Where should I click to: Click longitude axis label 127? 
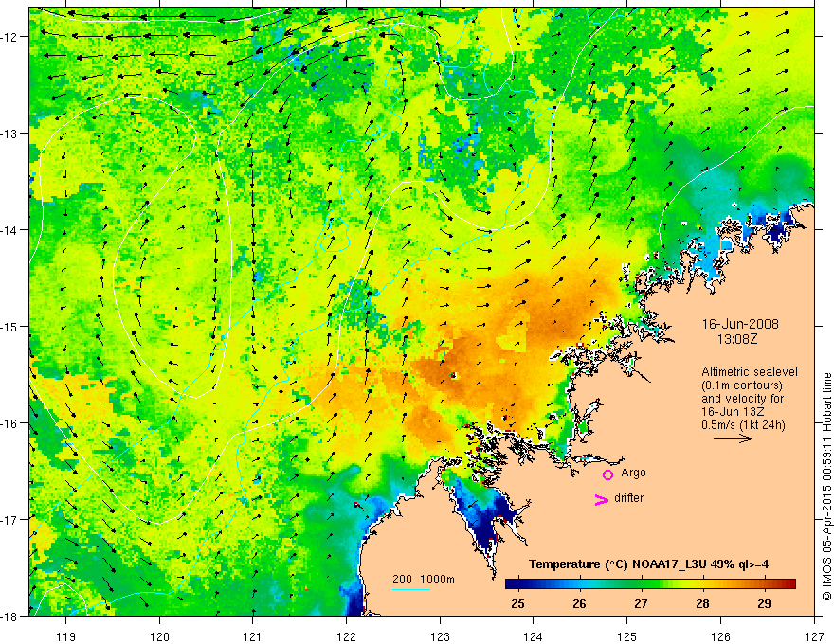click(814, 636)
